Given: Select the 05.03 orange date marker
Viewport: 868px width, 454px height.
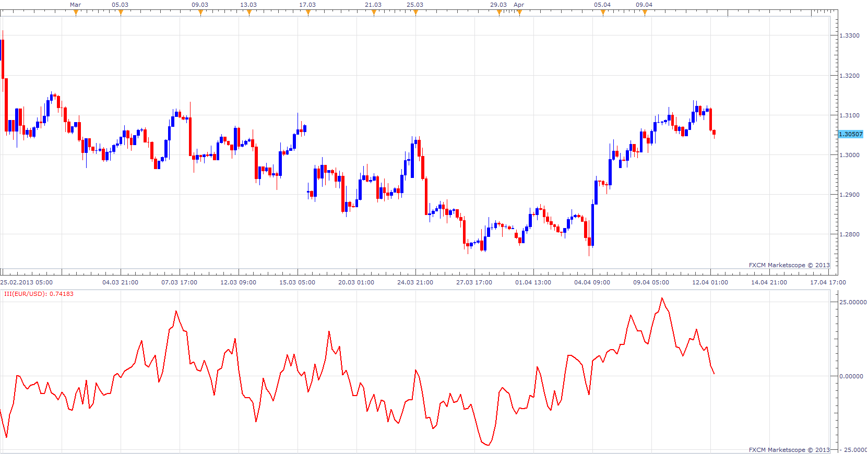Looking at the screenshot, I should click(121, 13).
